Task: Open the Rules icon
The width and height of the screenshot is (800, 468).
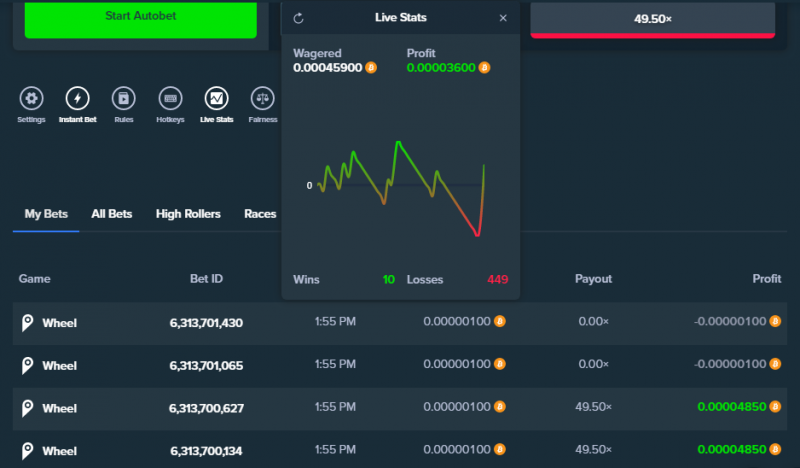Action: (x=123, y=98)
